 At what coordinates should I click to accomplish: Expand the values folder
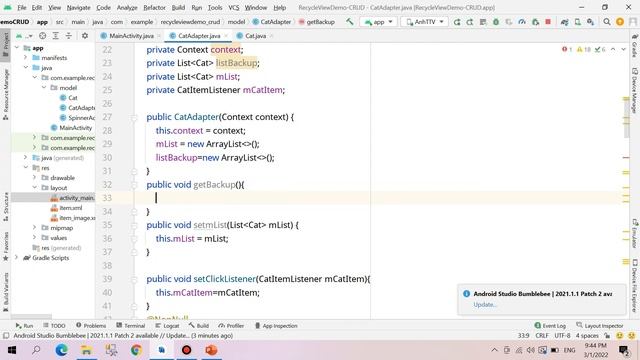pos(35,238)
